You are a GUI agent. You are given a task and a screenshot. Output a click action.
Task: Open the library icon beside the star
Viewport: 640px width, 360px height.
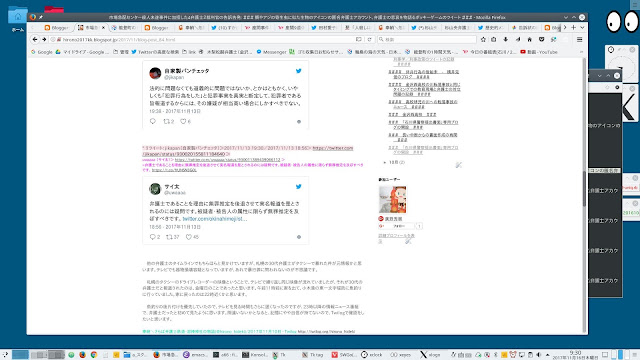pos(494,40)
